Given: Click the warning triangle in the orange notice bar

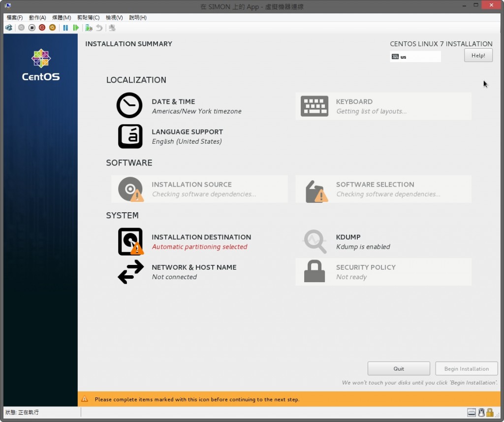Looking at the screenshot, I should click(85, 399).
